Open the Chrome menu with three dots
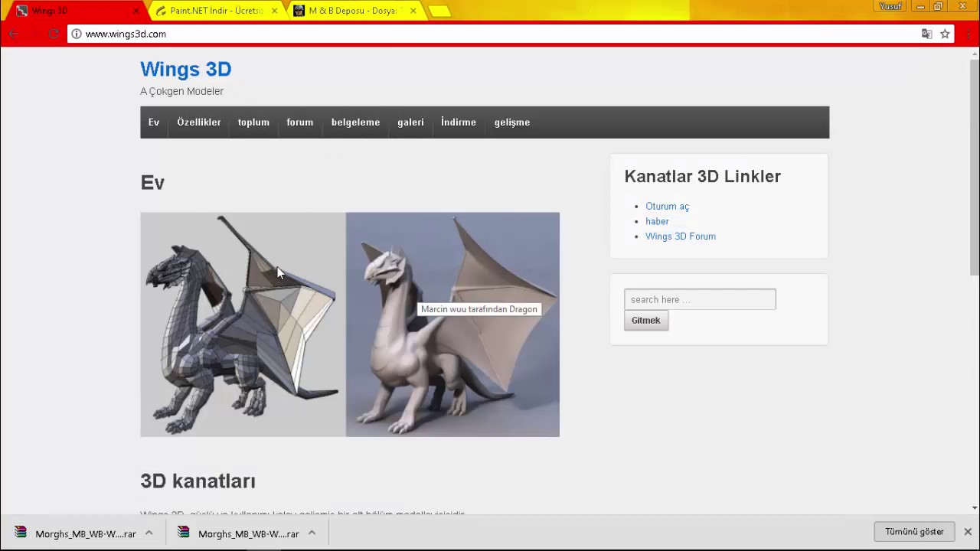 969,34
